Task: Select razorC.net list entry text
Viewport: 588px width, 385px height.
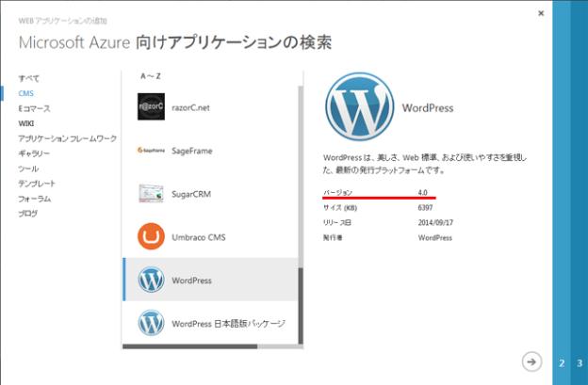Action: pos(190,108)
